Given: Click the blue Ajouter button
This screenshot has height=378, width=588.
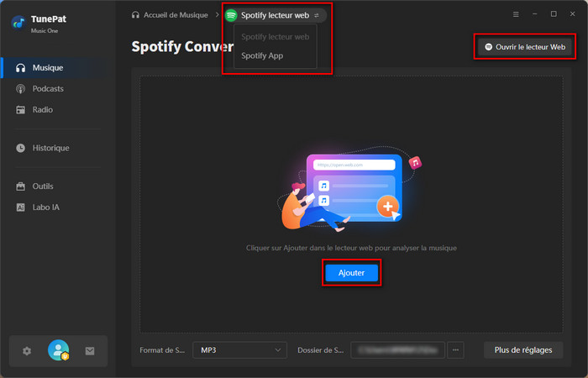Looking at the screenshot, I should 351,273.
